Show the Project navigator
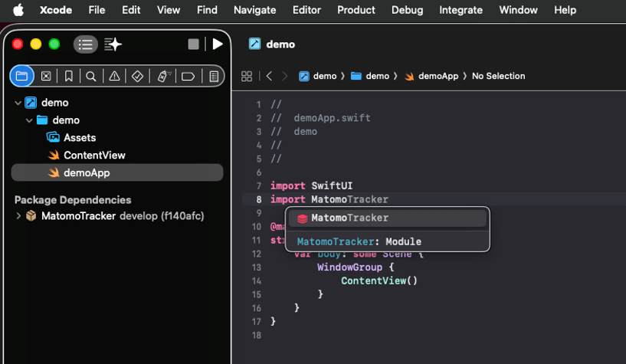The image size is (626, 364). (21, 76)
